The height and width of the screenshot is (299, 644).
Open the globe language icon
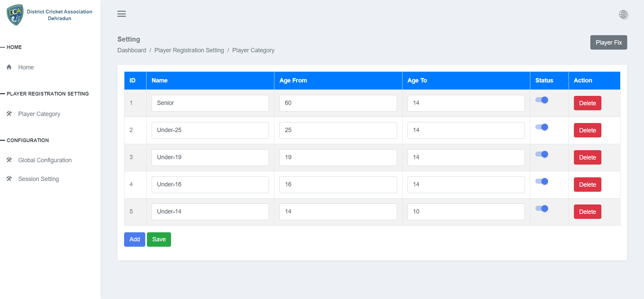tap(623, 14)
